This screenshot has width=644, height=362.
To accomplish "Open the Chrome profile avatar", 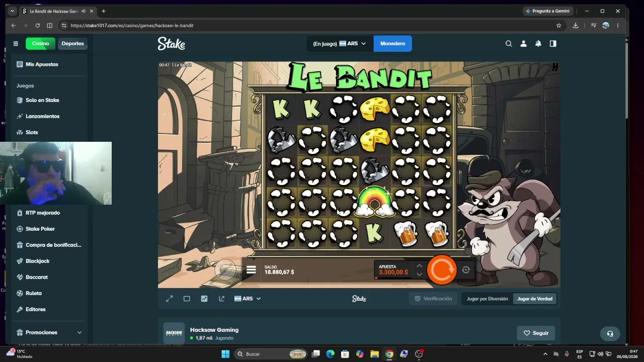I will (x=606, y=26).
